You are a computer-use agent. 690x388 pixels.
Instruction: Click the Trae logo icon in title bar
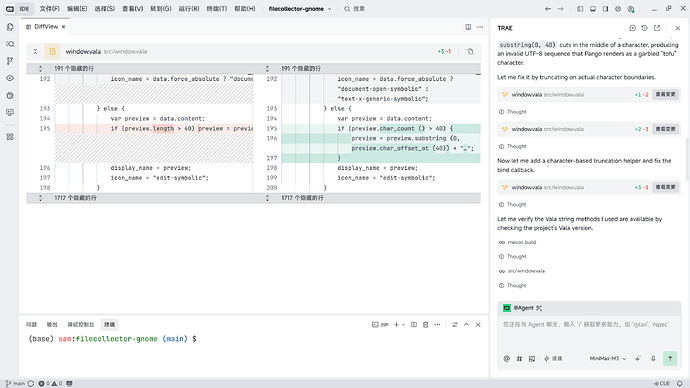tap(10, 8)
